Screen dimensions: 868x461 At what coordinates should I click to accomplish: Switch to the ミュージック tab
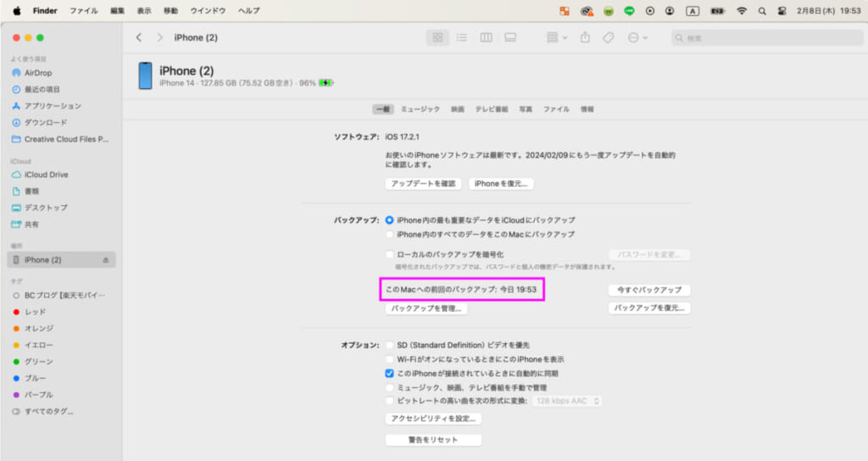click(420, 109)
